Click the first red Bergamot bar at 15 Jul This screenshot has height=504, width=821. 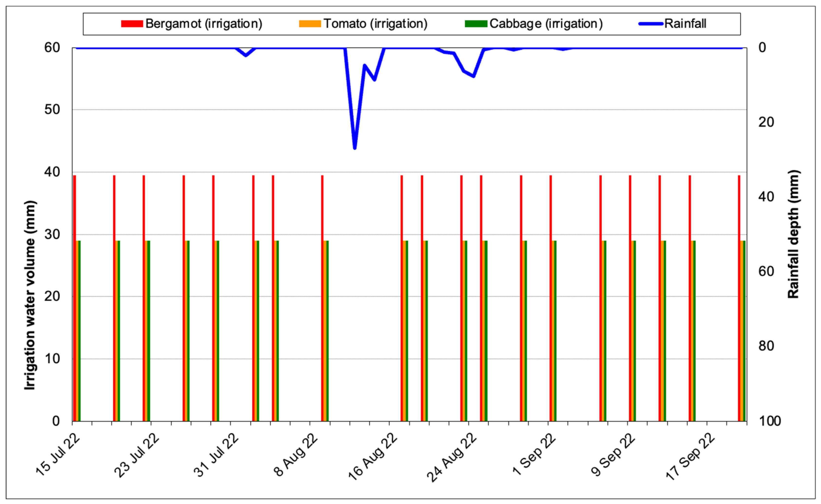tap(75, 298)
